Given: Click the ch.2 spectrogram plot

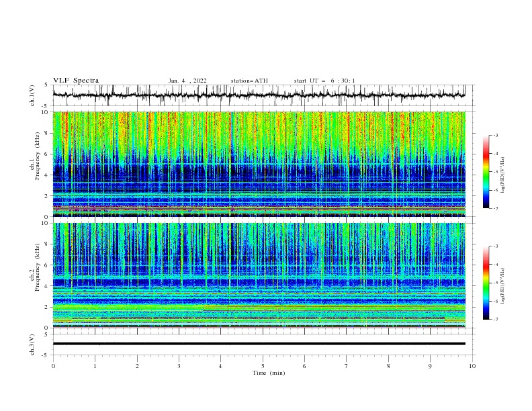Looking at the screenshot, I should [x=259, y=275].
